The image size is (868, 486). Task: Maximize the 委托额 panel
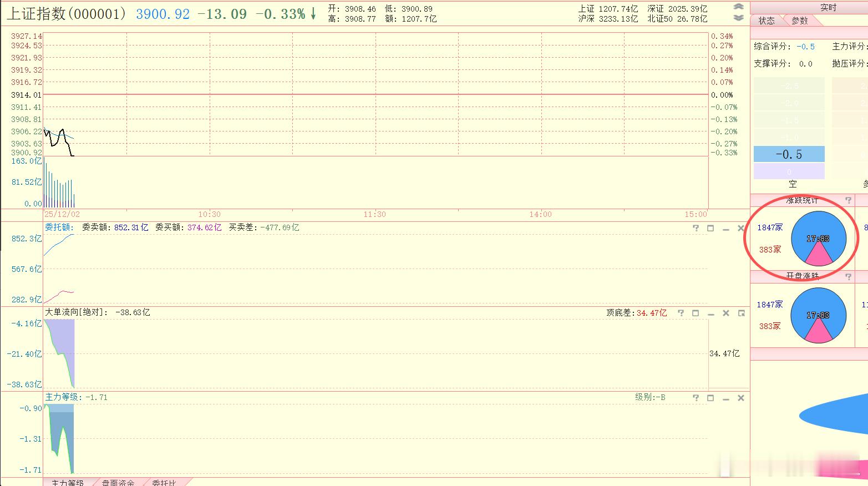(710, 228)
